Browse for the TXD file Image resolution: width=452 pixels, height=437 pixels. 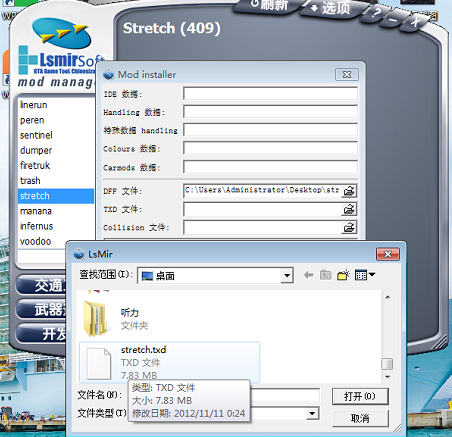point(349,209)
